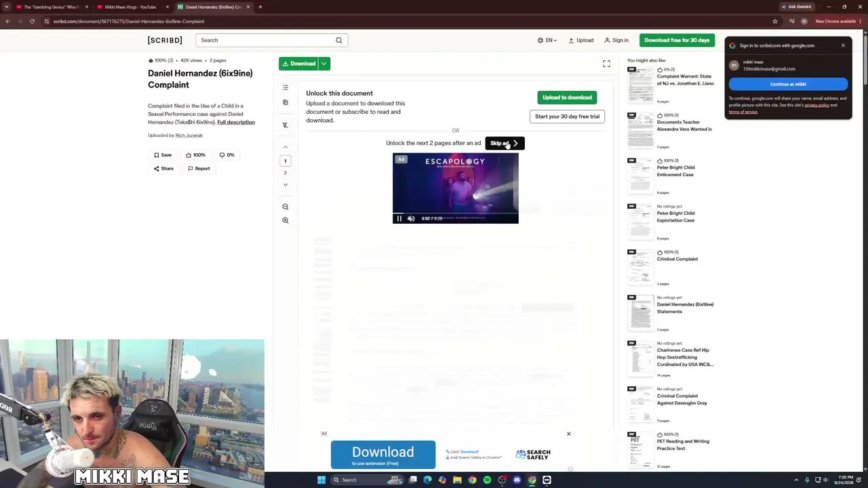The image size is (868, 488).
Task: Click the green Download button
Action: coord(299,64)
